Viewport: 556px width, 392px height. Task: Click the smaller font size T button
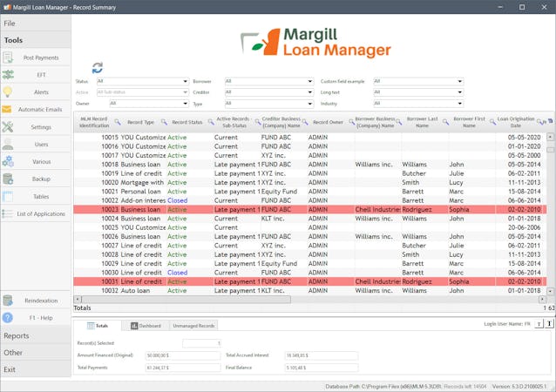(x=539, y=324)
